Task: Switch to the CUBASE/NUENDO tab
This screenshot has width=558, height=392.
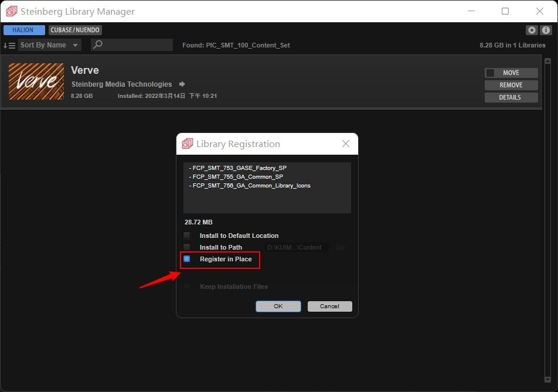Action: (x=75, y=30)
